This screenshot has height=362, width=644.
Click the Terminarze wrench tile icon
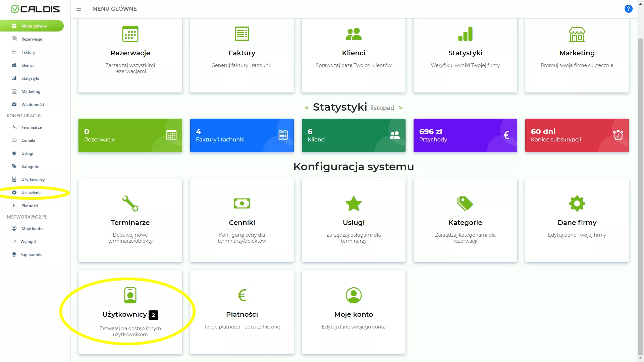pyautogui.click(x=130, y=203)
